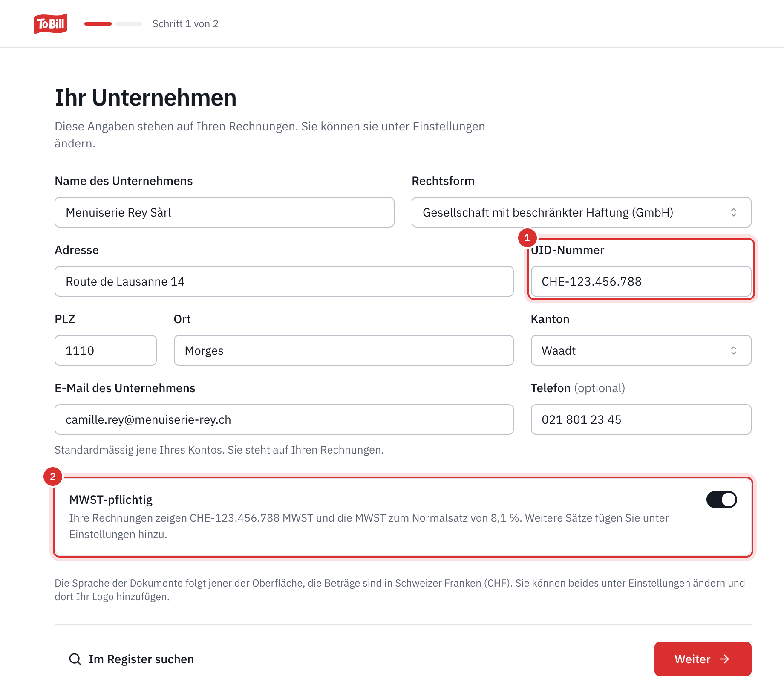The height and width of the screenshot is (682, 784).
Task: Click the search magnifier icon
Action: click(x=75, y=659)
